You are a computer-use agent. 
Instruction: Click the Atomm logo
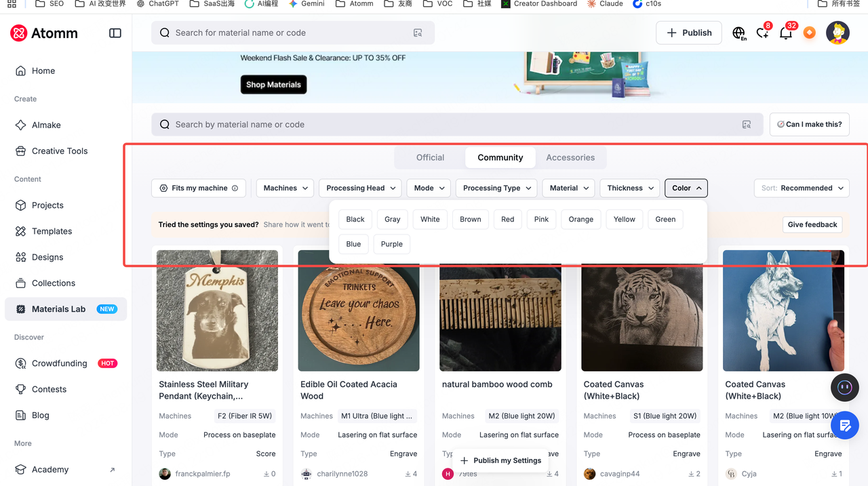[44, 33]
